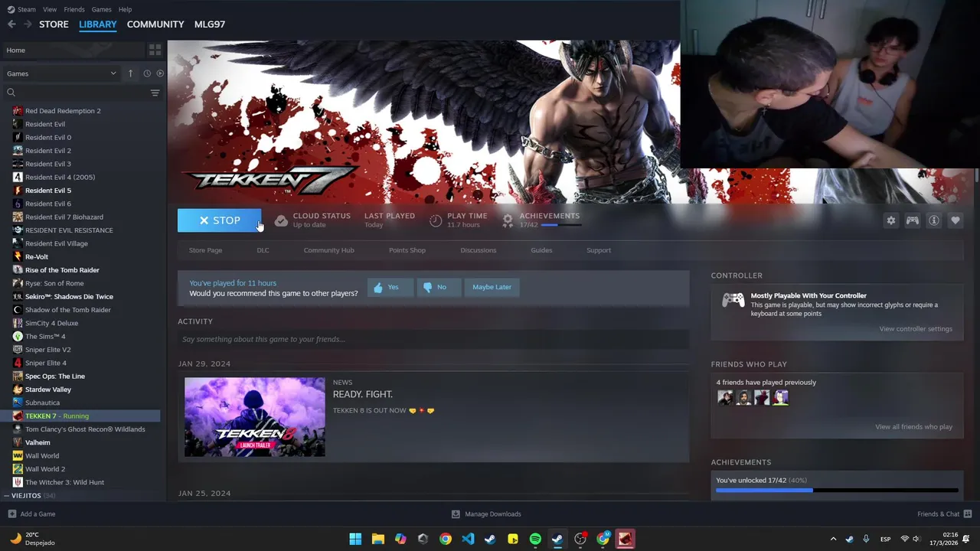
Task: Open the Friends menu
Action: (74, 9)
